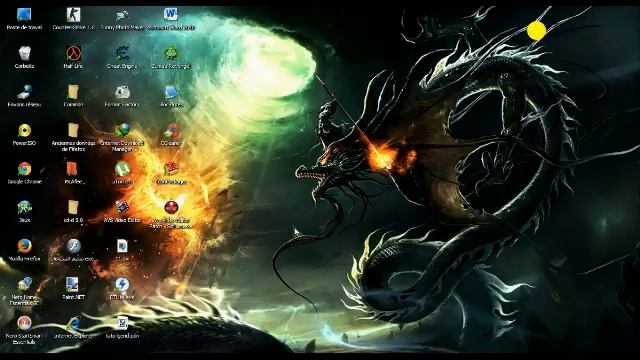Open the uTorrent shortcut
Screen dimensions: 640x360
tap(122, 169)
